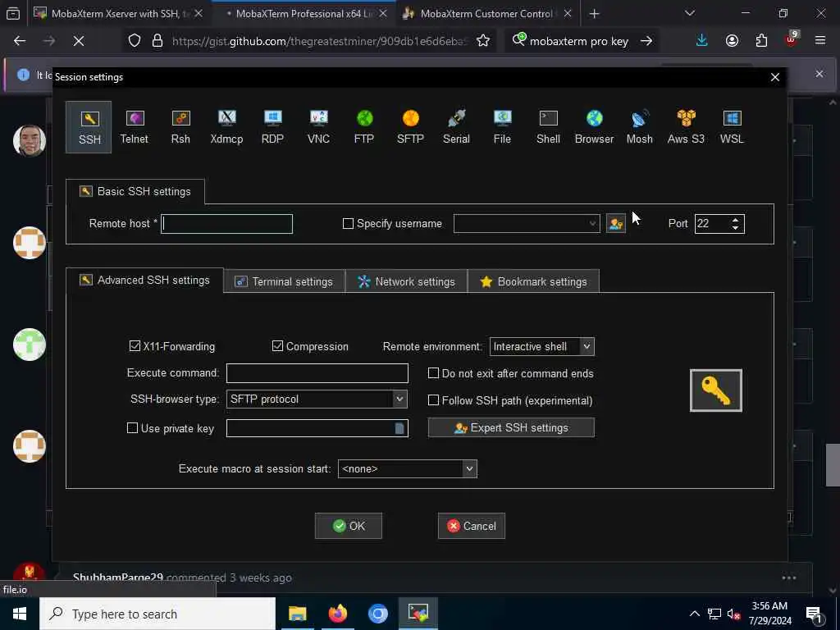Open the Remote environment dropdown
The height and width of the screenshot is (630, 840).
587,347
